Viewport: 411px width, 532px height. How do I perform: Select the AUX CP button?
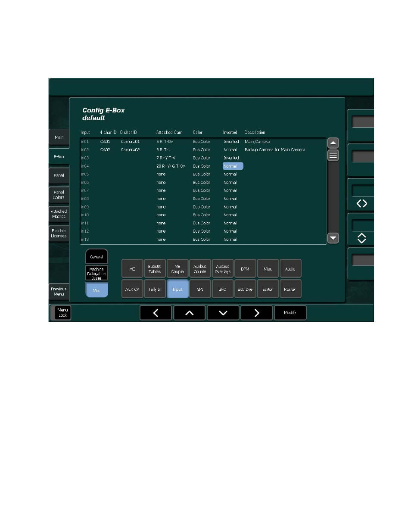click(x=132, y=289)
